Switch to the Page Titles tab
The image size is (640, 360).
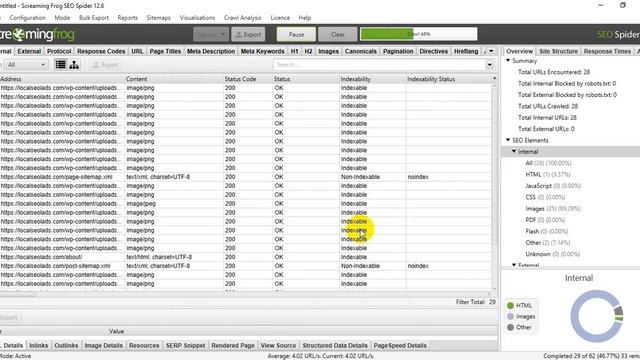[165, 51]
